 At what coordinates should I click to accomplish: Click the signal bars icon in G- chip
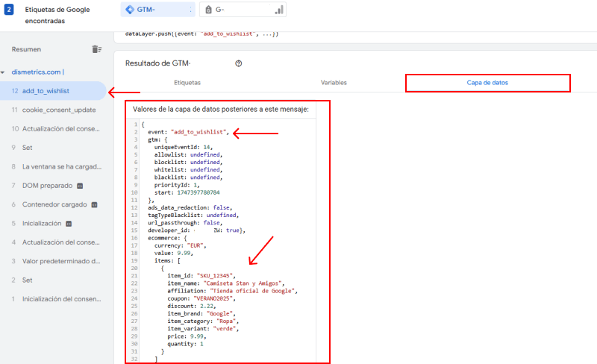click(x=279, y=10)
